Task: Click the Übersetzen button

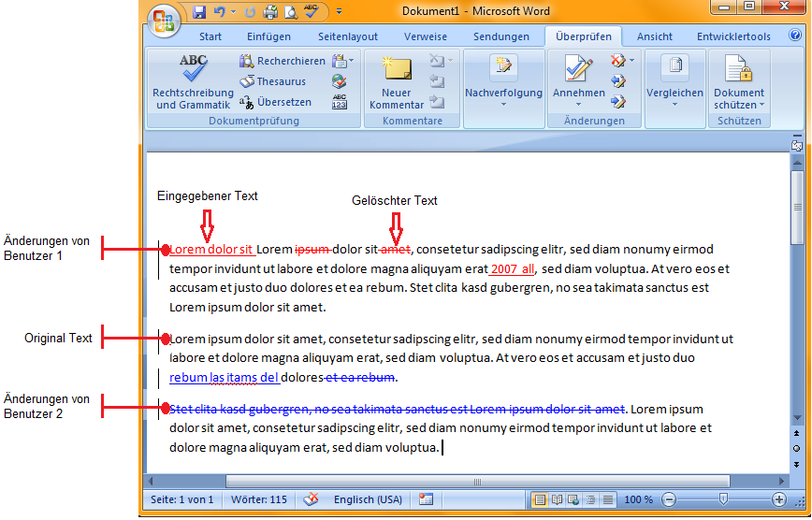Action: (x=275, y=102)
